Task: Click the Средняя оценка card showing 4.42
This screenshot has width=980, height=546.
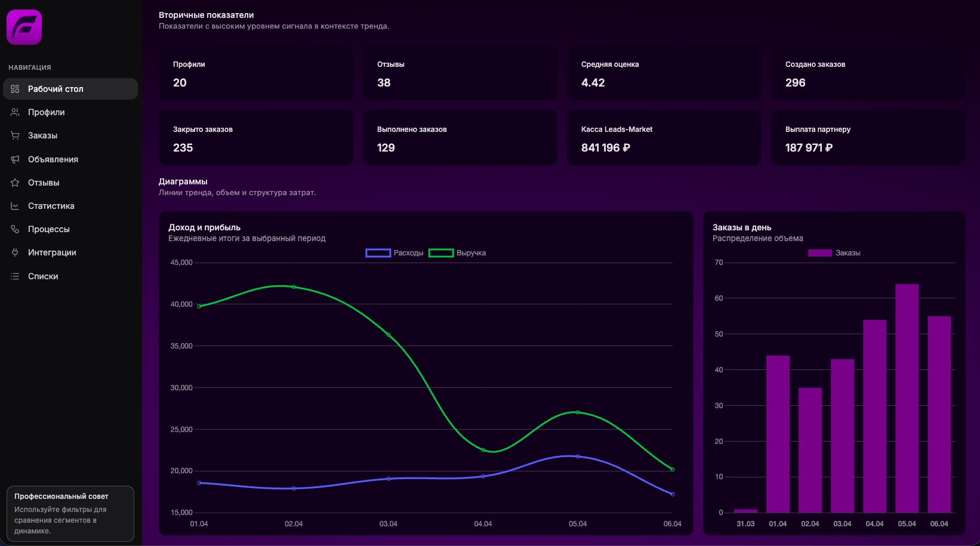Action: 664,73
